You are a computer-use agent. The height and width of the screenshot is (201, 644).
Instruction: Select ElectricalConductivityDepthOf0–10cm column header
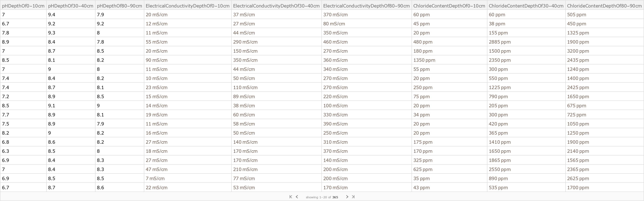[x=188, y=6]
